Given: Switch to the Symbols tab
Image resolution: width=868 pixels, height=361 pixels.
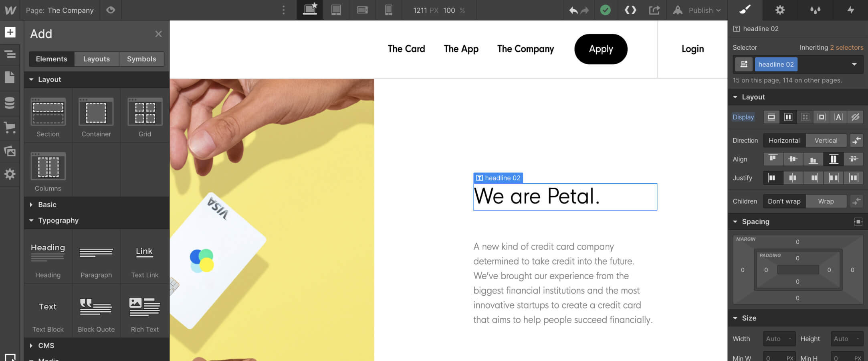Looking at the screenshot, I should [x=141, y=59].
